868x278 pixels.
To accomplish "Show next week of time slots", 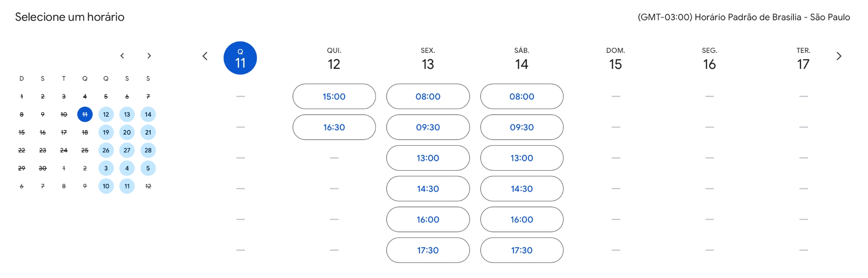I will (x=839, y=56).
